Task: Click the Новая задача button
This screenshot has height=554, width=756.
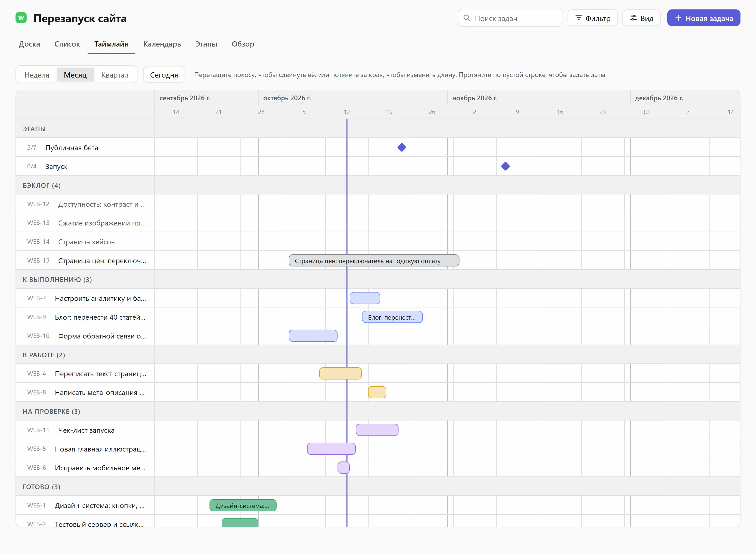Action: coord(704,18)
